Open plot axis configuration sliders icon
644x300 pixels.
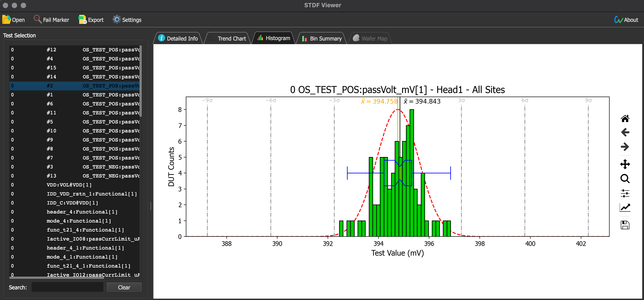coord(625,193)
